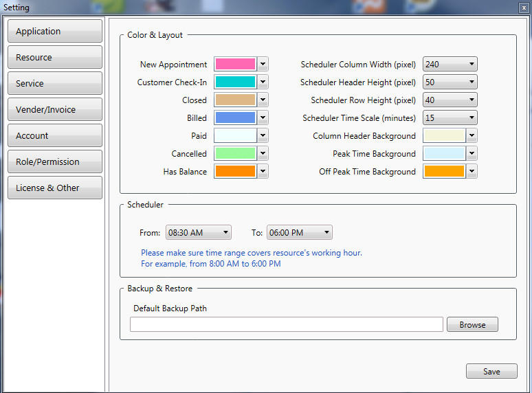Open the Scheduler Row Height dropdown
Image resolution: width=532 pixels, height=393 pixels.
point(450,100)
